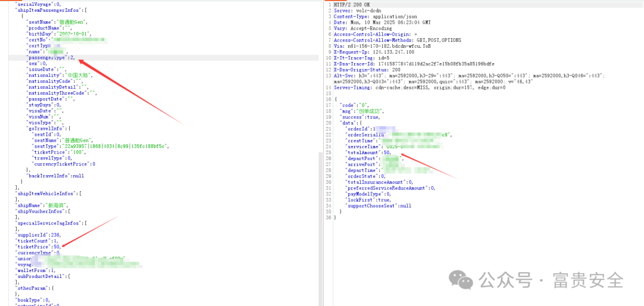This screenshot has height=306, width=644.
Task: Click the "passengerType":2 line
Action: point(51,58)
